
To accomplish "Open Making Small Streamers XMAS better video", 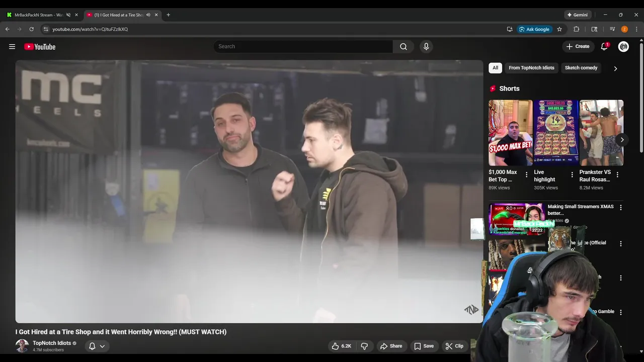I will (x=580, y=210).
